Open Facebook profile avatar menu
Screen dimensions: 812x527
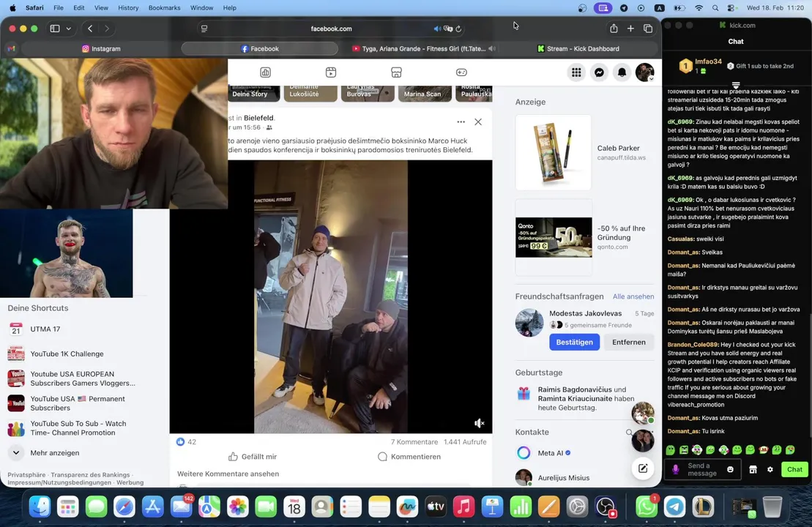(x=645, y=72)
